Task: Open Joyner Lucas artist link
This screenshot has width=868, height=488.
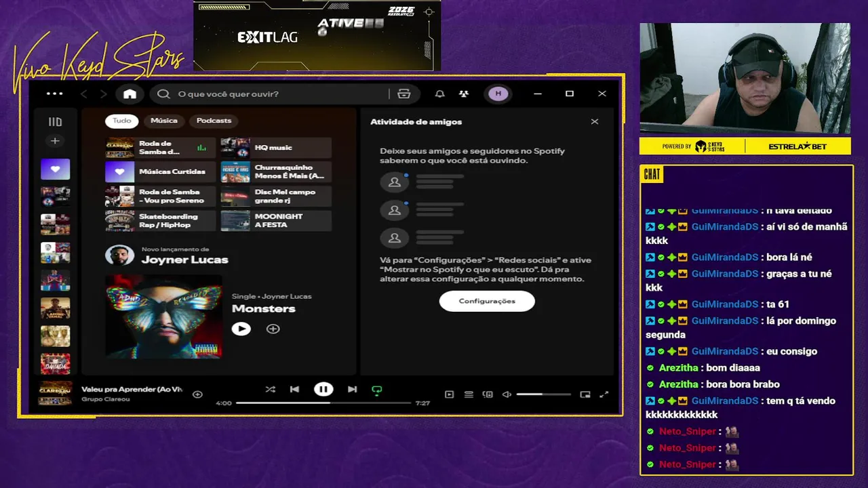Action: click(184, 260)
